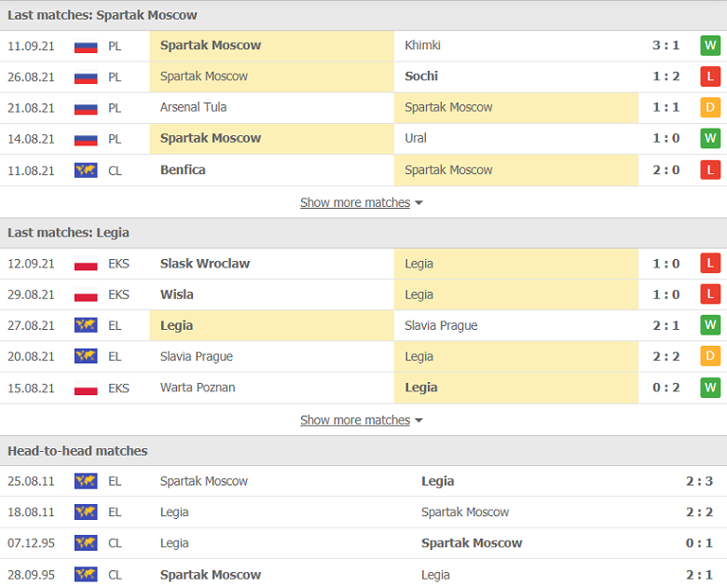Click D result badge for Arsenal Tula match

pos(710,107)
